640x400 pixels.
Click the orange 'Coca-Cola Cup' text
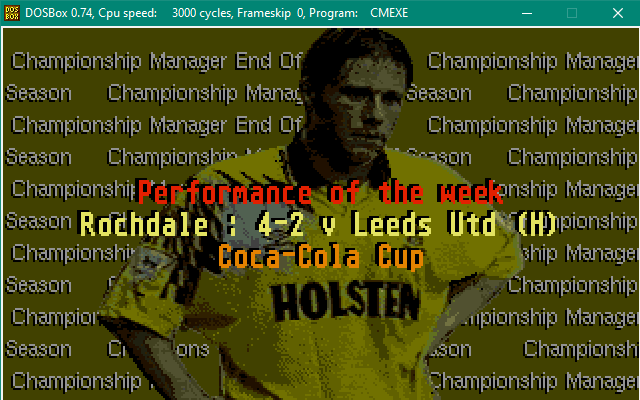pyautogui.click(x=321, y=257)
